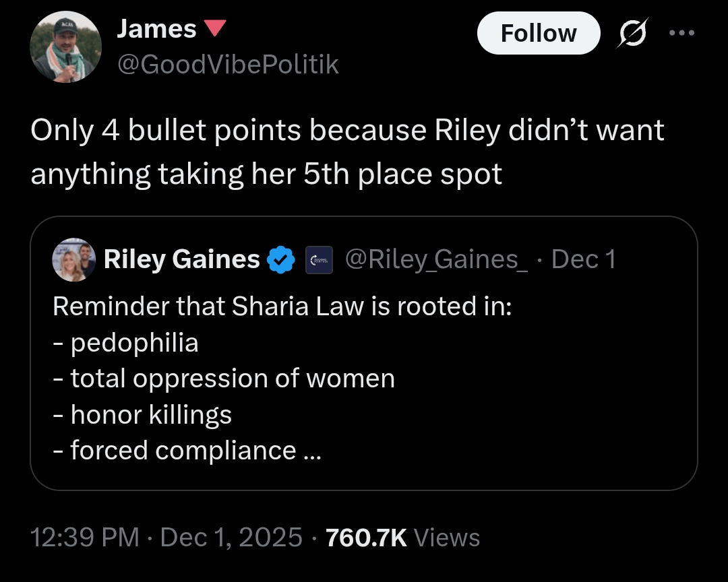Open quoted post via "Reminder that Sharia Law" line

coord(282,306)
